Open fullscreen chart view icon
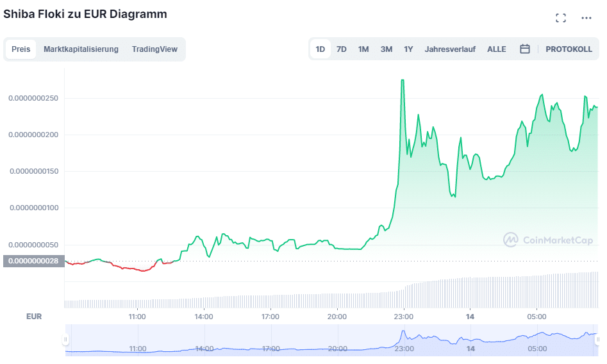 [561, 18]
